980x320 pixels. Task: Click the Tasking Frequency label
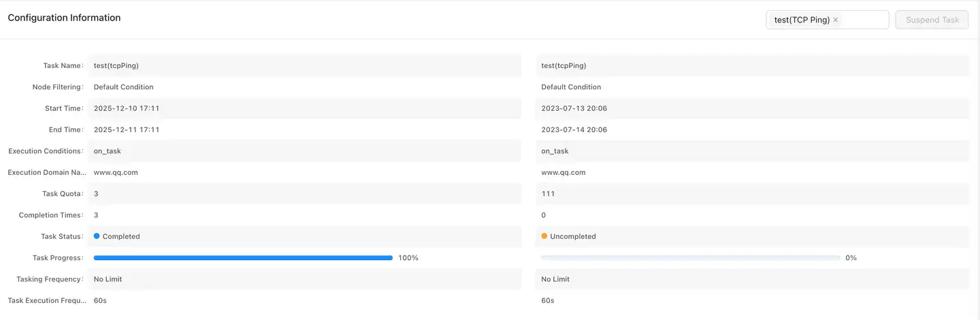[x=49, y=279]
